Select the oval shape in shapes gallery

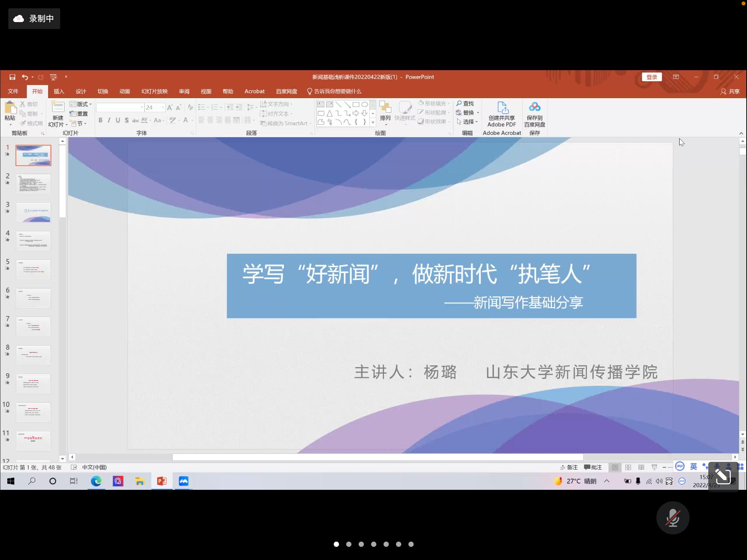tap(365, 104)
